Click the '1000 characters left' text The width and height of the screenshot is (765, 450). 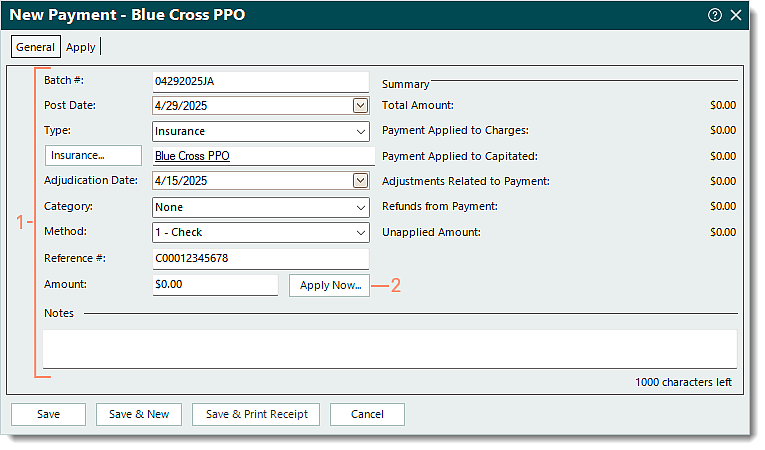(x=683, y=382)
